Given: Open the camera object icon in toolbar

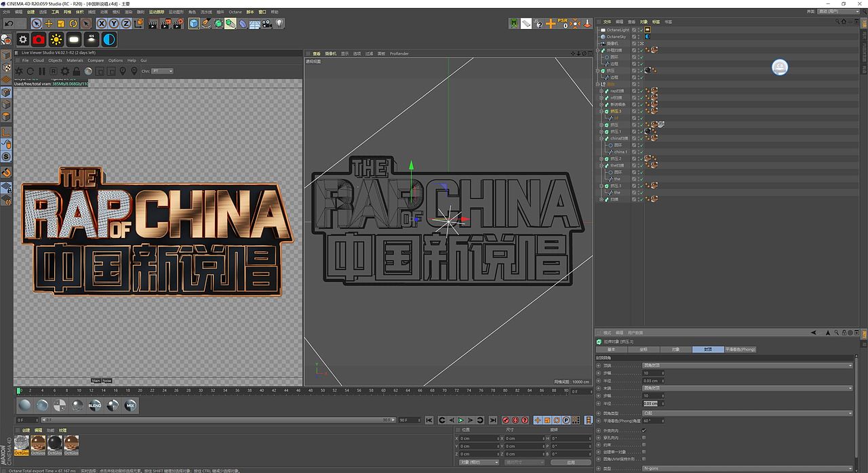Looking at the screenshot, I should pyautogui.click(x=267, y=24).
